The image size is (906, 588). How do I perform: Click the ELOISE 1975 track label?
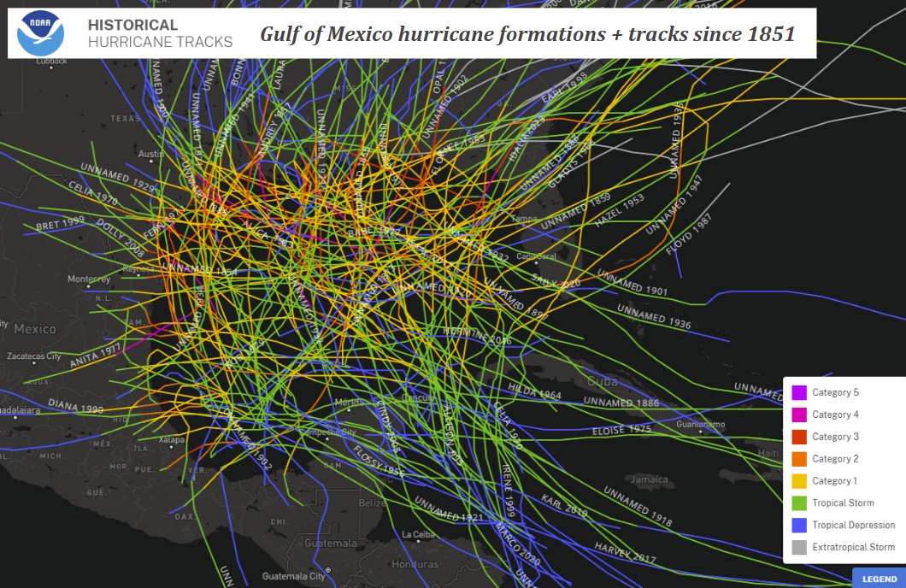pos(621,431)
